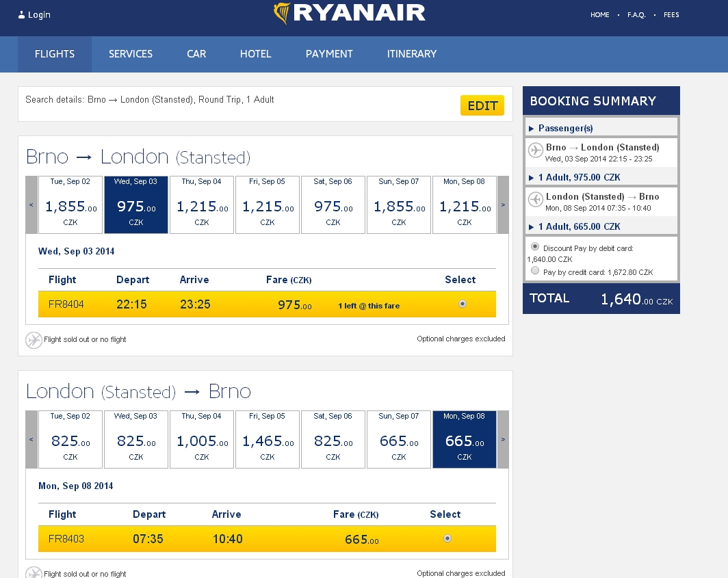Show earlier dates for London to Brno
This screenshot has width=728, height=578.
(x=31, y=439)
